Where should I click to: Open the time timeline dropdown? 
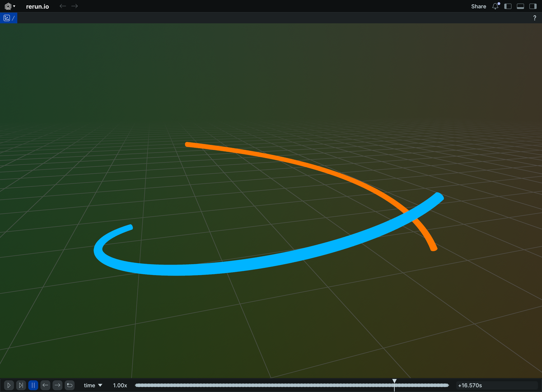(93, 385)
